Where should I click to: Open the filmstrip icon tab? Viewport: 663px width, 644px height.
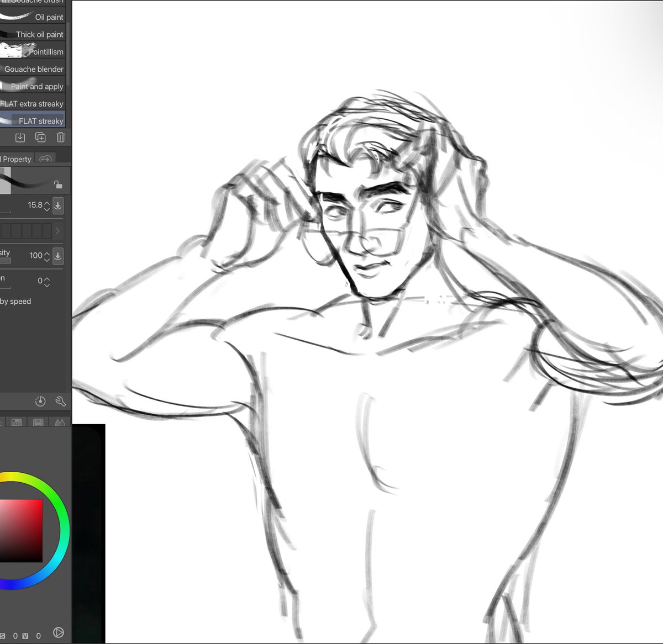point(38,422)
